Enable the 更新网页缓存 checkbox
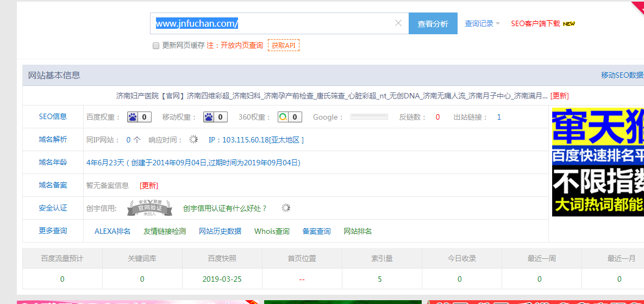This screenshot has height=304, width=644. point(156,46)
